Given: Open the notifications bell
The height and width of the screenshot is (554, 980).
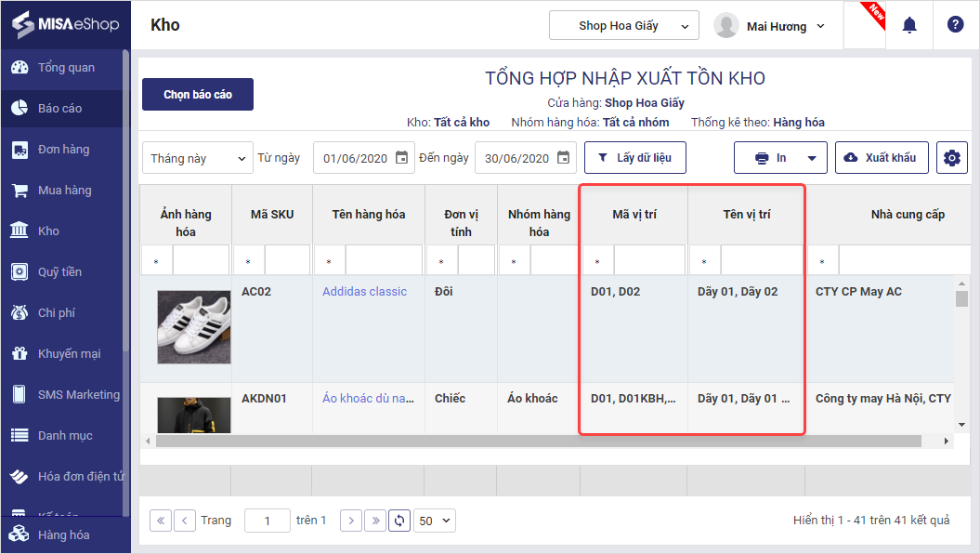Looking at the screenshot, I should [x=909, y=25].
